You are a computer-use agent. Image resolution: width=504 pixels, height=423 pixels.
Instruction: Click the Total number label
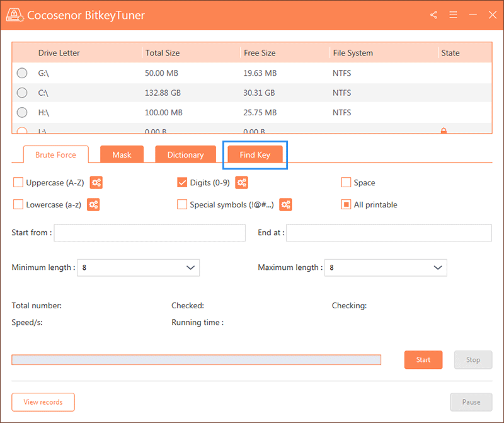tap(37, 306)
